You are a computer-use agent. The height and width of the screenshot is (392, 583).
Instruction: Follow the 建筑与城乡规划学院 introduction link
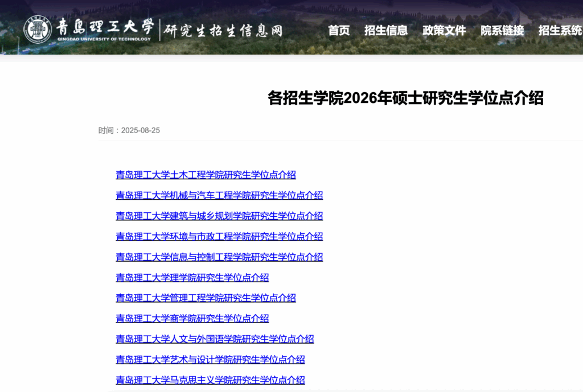(219, 216)
